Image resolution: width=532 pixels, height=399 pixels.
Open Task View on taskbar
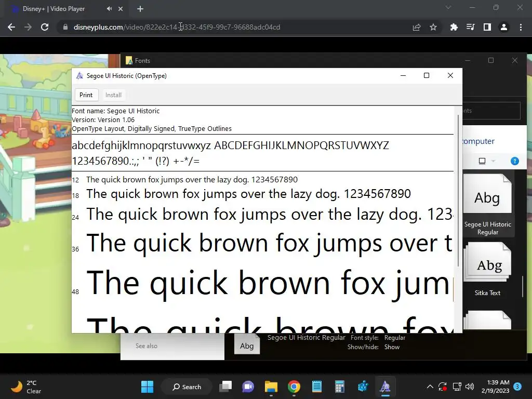[225, 387]
